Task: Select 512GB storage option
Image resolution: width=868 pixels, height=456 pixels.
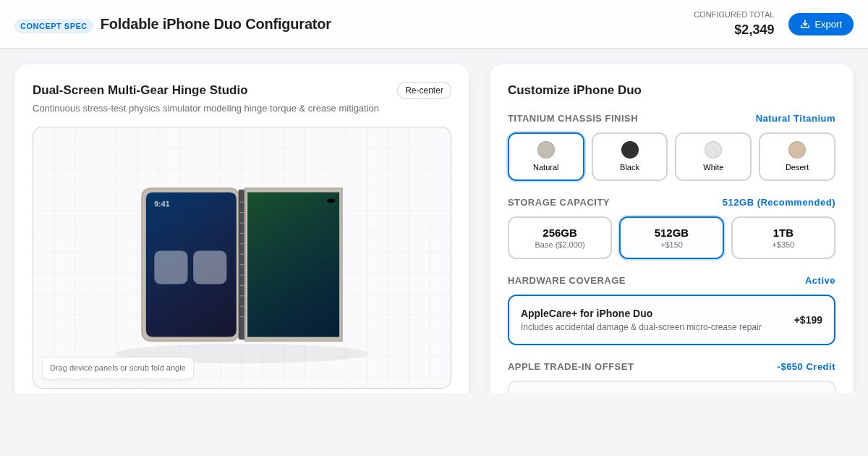Action: point(671,237)
